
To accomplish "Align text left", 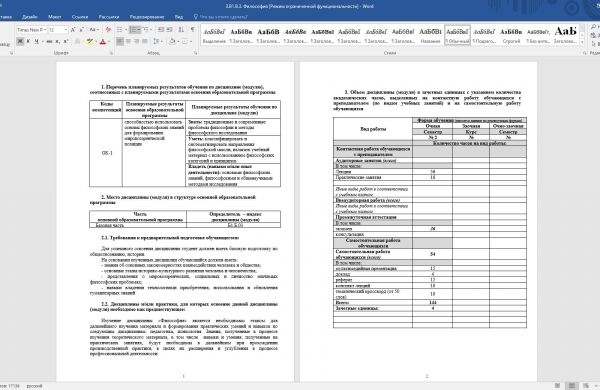I will 120,41.
